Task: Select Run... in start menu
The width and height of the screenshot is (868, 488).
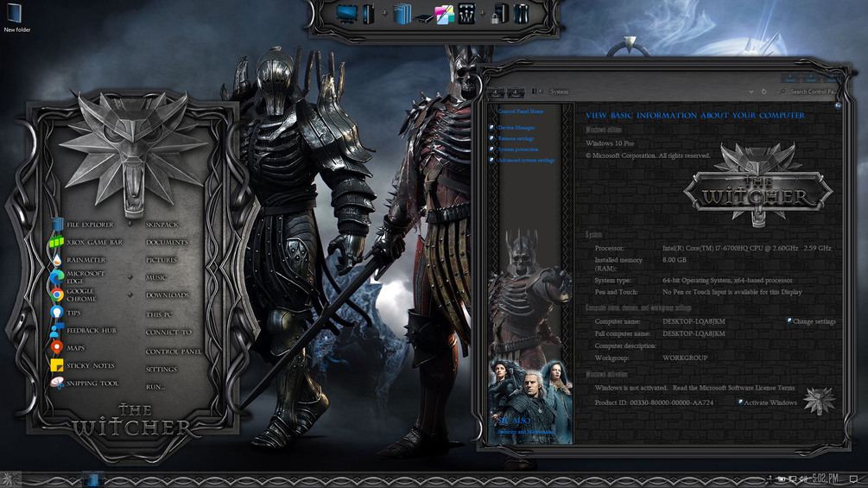Action: [x=155, y=387]
